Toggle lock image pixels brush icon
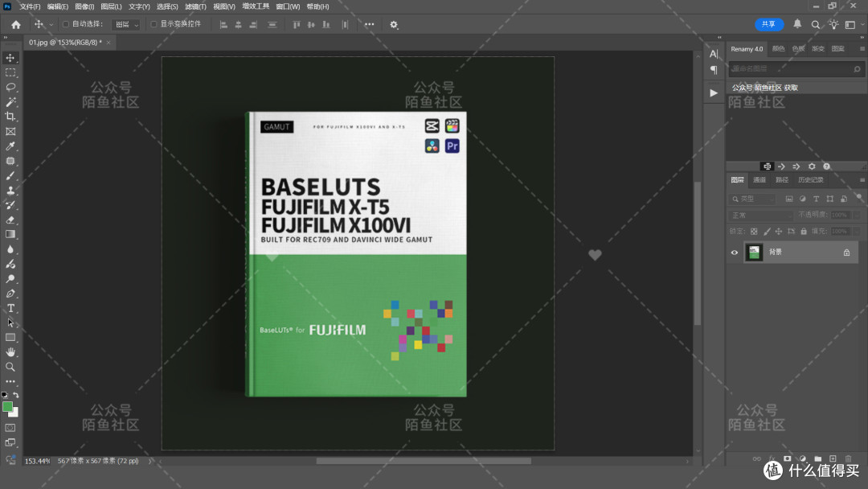The width and height of the screenshot is (868, 489). (767, 231)
